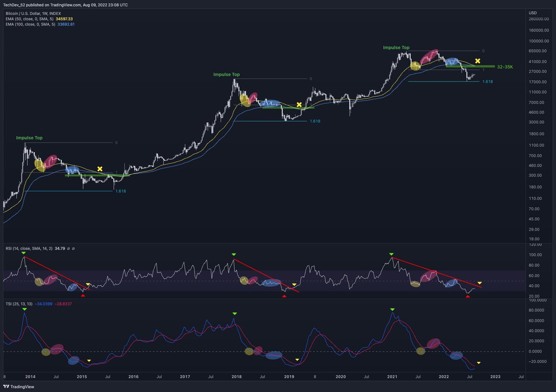
Task: Click the TradingView logo icon at bottom left
Action: (x=6, y=386)
